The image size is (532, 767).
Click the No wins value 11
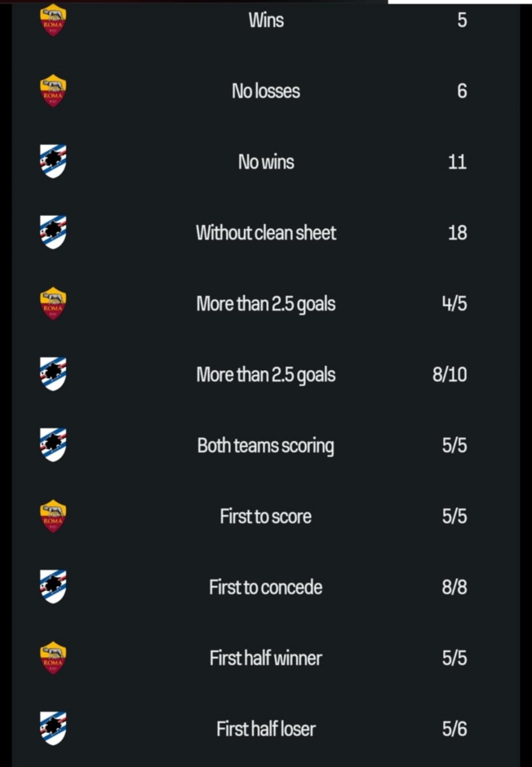pos(457,162)
